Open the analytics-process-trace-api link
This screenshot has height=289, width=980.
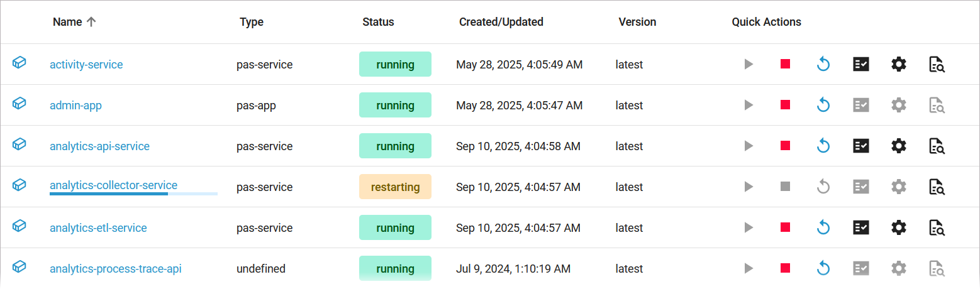coord(116,269)
